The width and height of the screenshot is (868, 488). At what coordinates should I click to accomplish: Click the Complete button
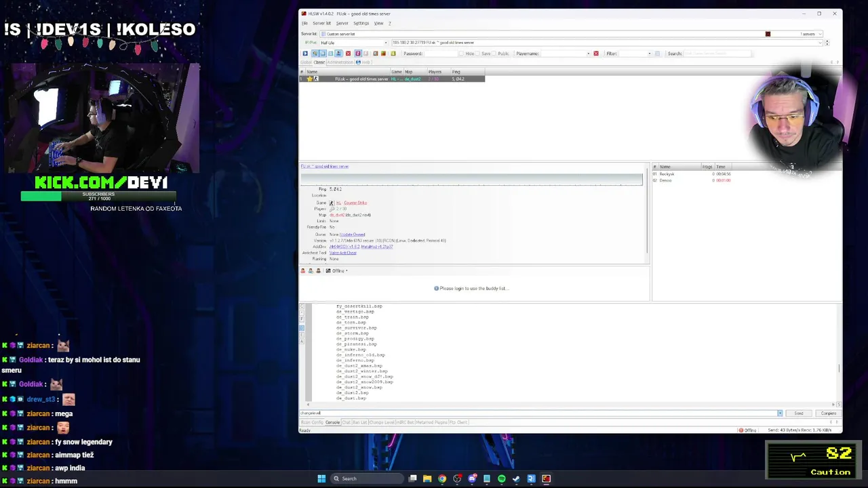click(x=828, y=413)
